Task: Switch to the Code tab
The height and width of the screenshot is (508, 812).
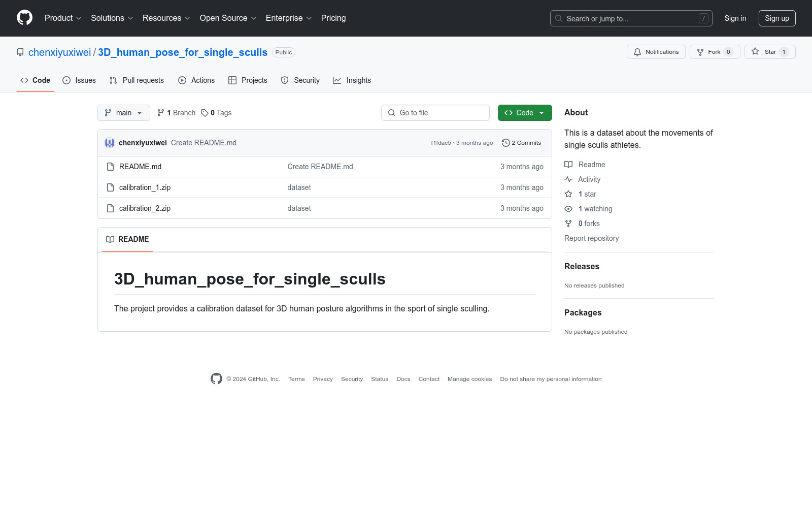Action: point(36,80)
